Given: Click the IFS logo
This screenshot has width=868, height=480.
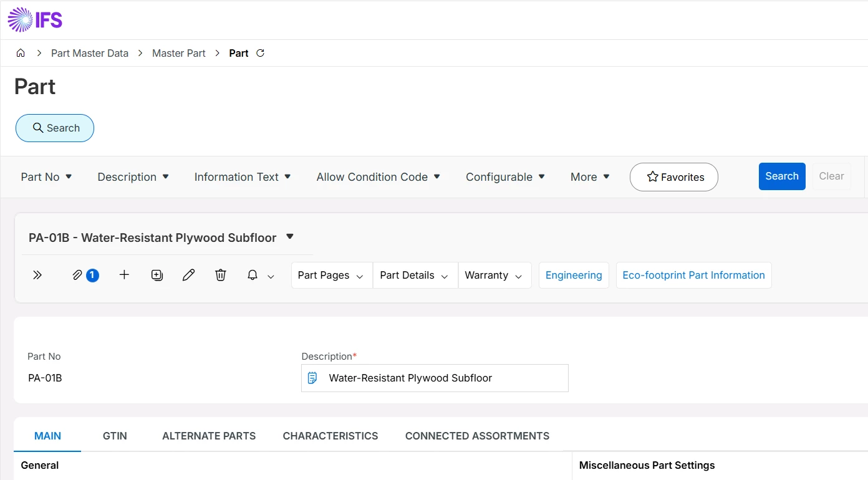Looking at the screenshot, I should (35, 20).
